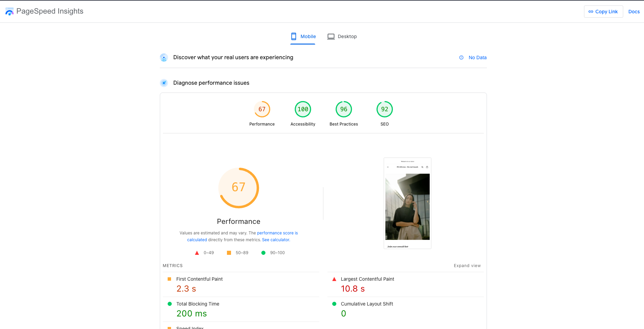Expand the Total Blocking Time metric
The height and width of the screenshot is (329, 644).
click(x=198, y=304)
